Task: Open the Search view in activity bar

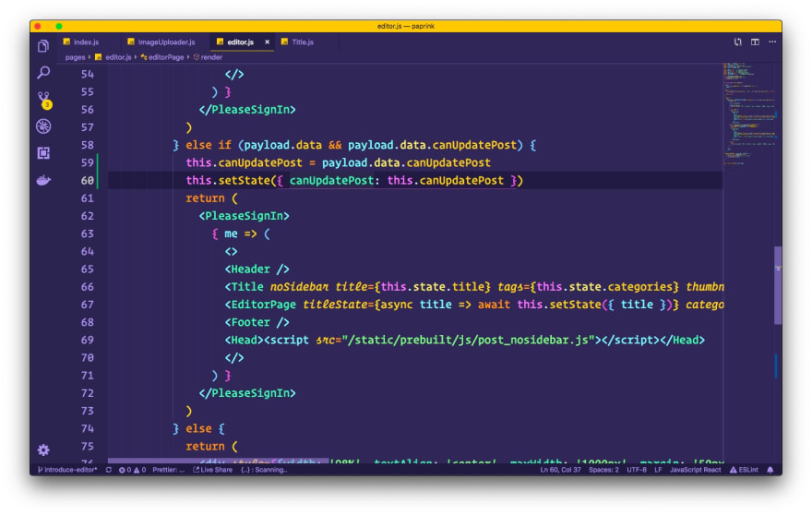Action: tap(43, 73)
